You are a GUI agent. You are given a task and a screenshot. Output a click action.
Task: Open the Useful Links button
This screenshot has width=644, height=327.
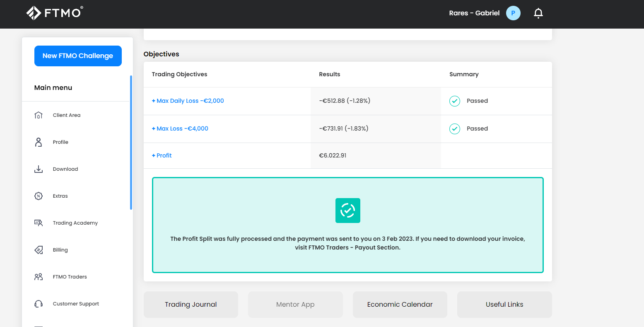(504, 305)
